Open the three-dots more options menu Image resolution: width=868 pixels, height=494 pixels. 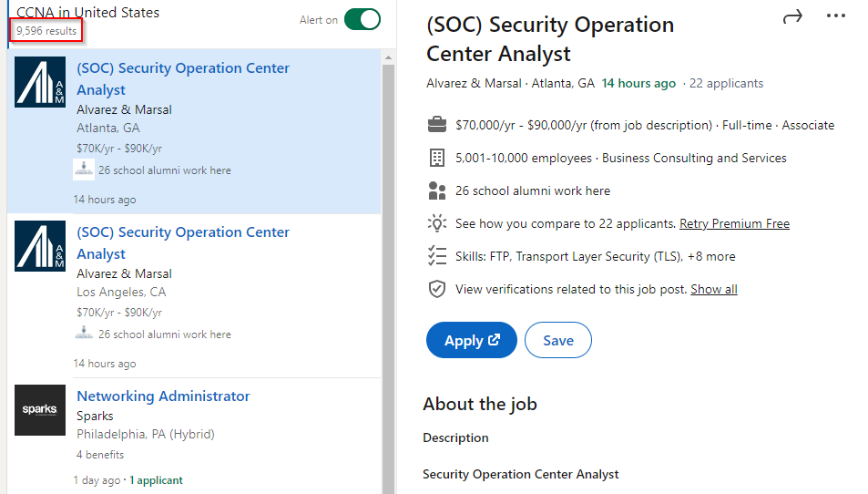835,16
